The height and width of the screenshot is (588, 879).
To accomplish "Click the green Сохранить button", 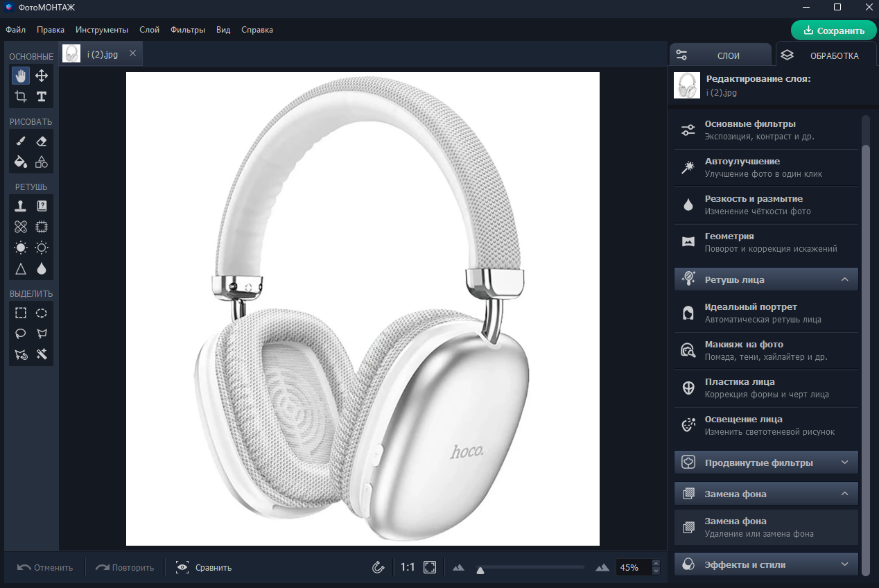I will point(833,31).
